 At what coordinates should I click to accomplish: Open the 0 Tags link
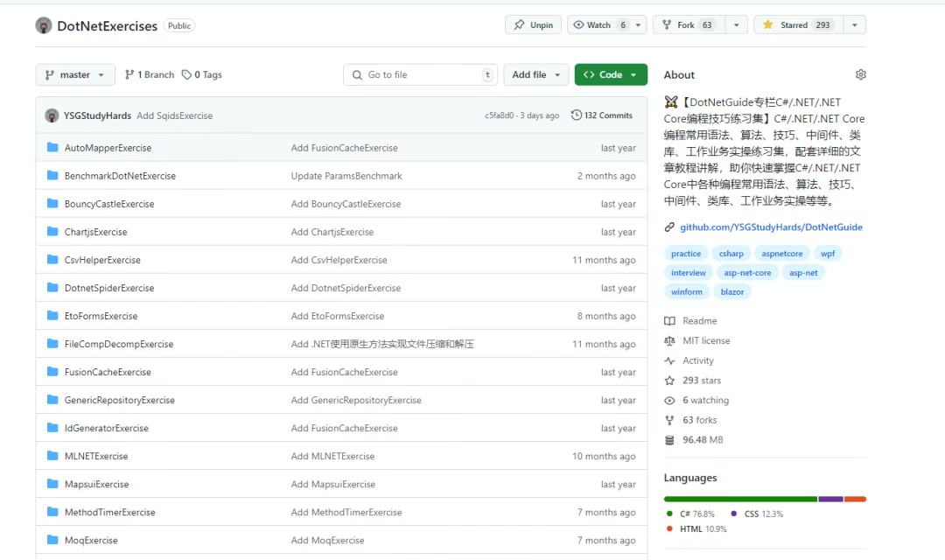tap(202, 74)
